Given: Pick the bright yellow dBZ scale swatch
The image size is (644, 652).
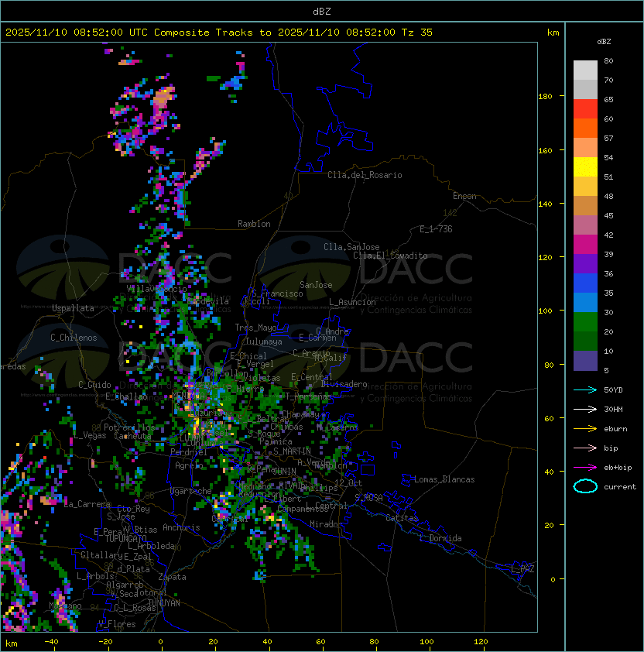Looking at the screenshot, I should [x=585, y=167].
